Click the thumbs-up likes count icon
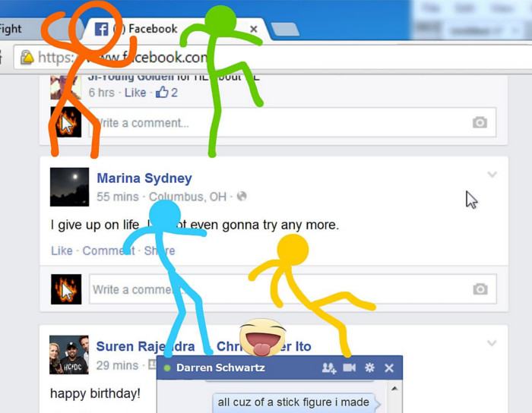The width and height of the screenshot is (532, 413). pyautogui.click(x=162, y=93)
